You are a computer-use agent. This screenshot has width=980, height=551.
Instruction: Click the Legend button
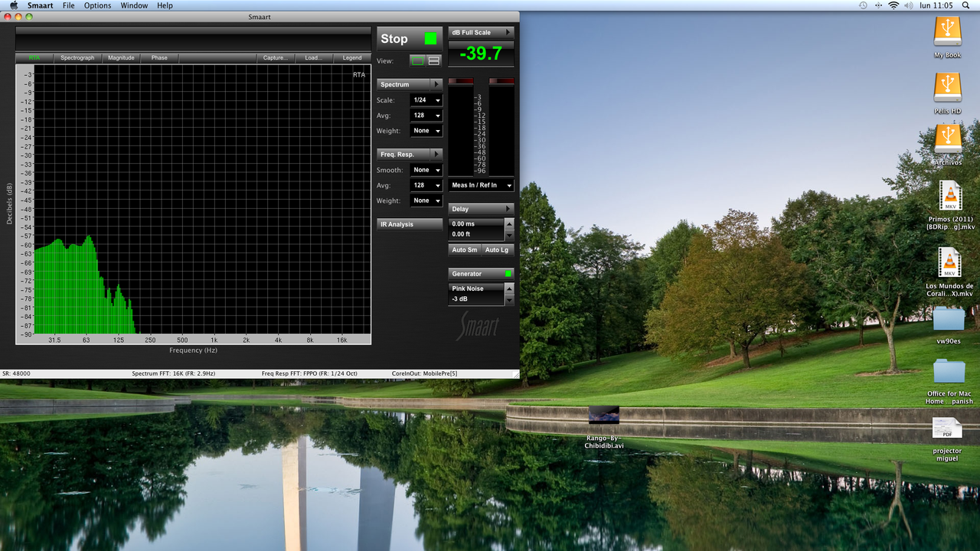pos(352,57)
